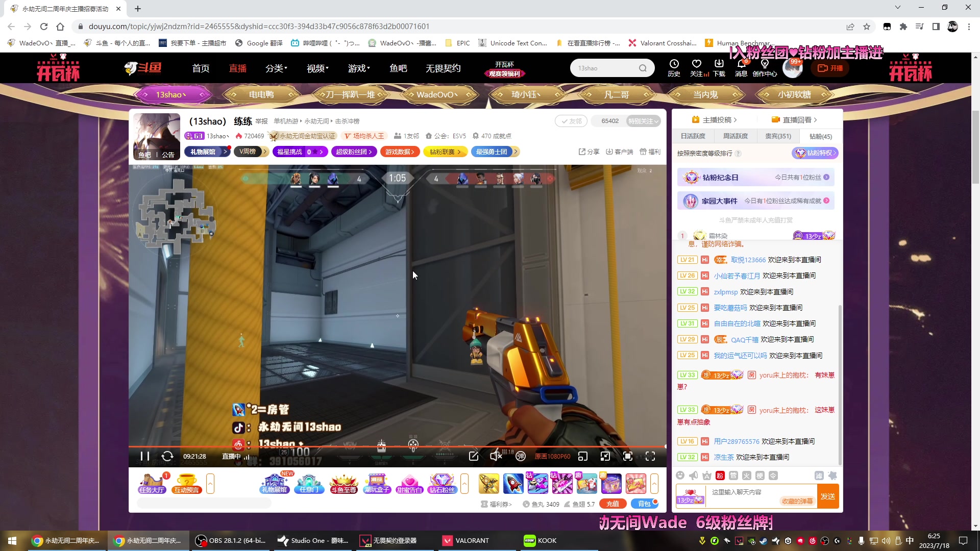
Task: Open stream quality menu 原画1080P60
Action: (x=552, y=457)
